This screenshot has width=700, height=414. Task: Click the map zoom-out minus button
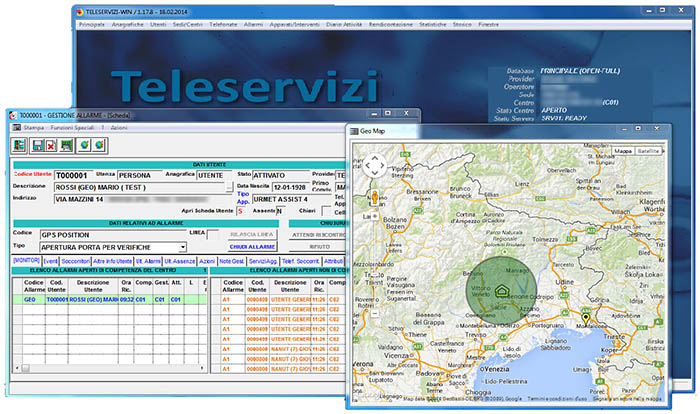(x=375, y=314)
